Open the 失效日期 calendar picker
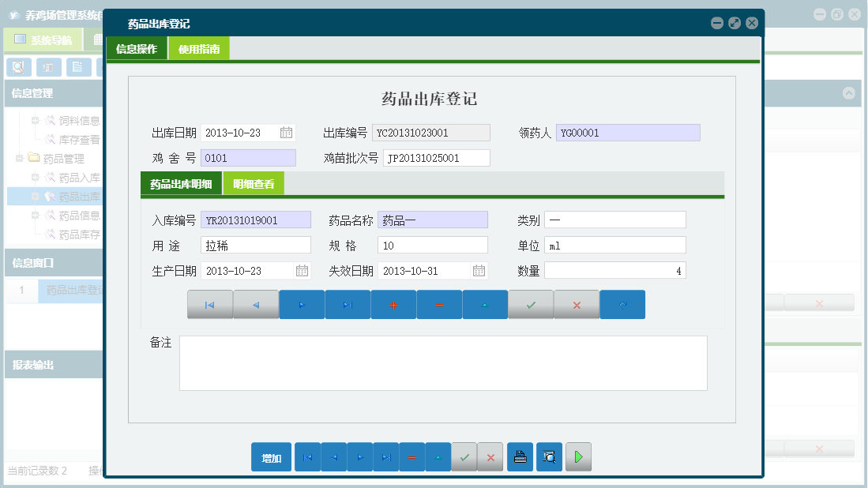 (x=479, y=270)
